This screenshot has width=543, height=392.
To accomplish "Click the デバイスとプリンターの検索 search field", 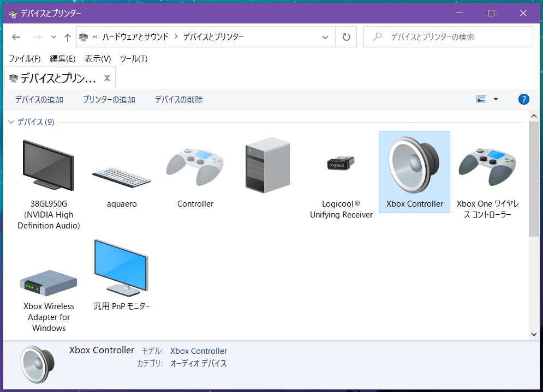I will pyautogui.click(x=448, y=37).
